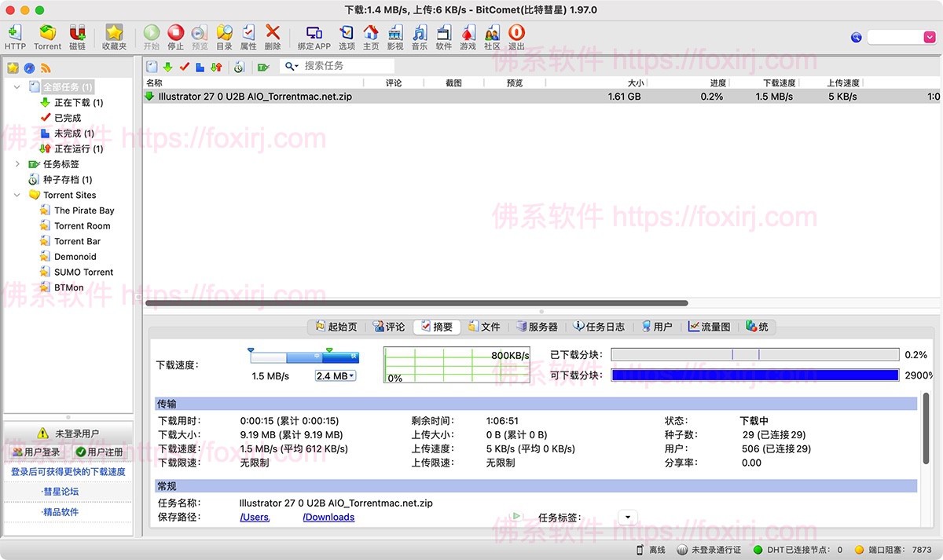This screenshot has width=943, height=560.
Task: Stop the current download task
Action: coord(175,35)
